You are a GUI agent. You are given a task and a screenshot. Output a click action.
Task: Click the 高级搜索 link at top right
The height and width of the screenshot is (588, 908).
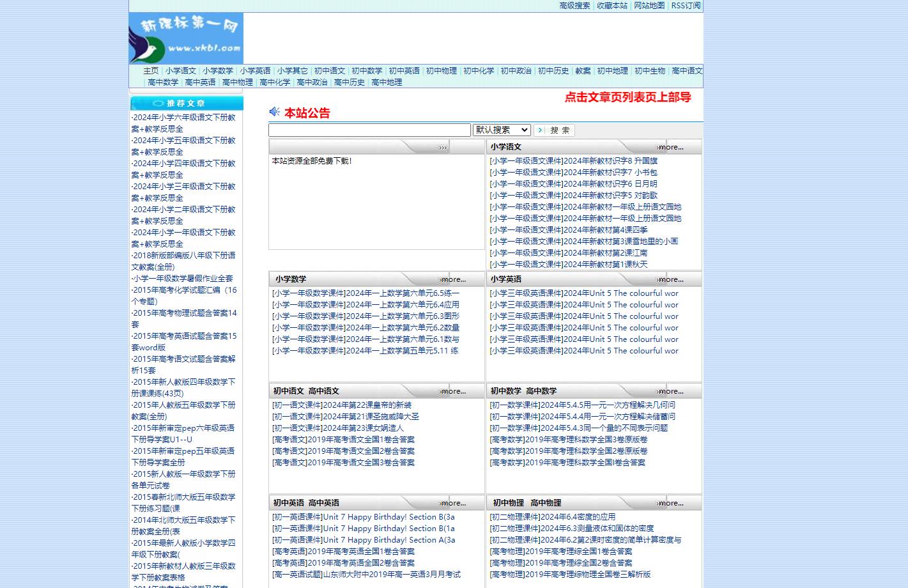pyautogui.click(x=574, y=6)
